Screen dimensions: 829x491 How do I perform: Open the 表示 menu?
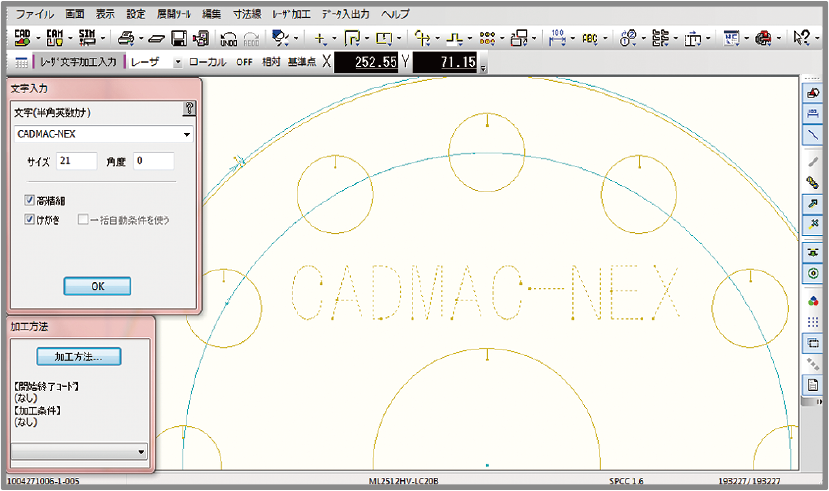(x=105, y=14)
